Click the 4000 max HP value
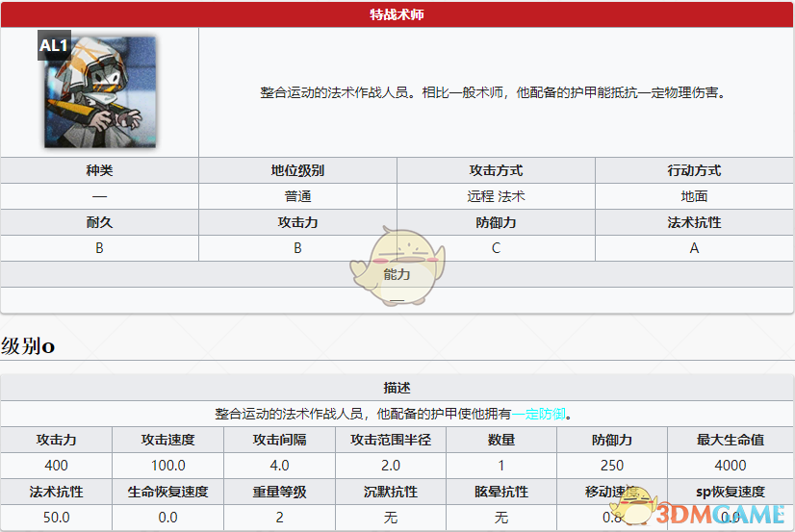Viewport: 795px width, 532px height. pyautogui.click(x=731, y=466)
